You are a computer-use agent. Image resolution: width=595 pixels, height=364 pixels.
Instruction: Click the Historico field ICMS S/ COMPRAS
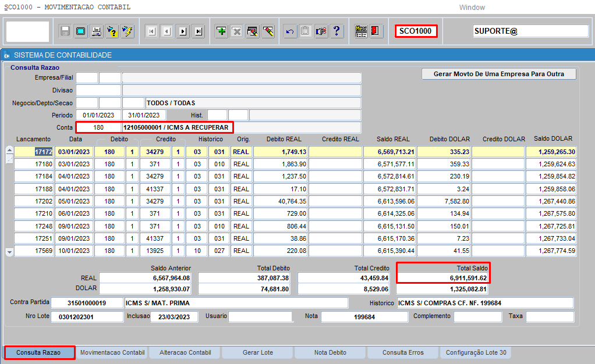click(486, 303)
